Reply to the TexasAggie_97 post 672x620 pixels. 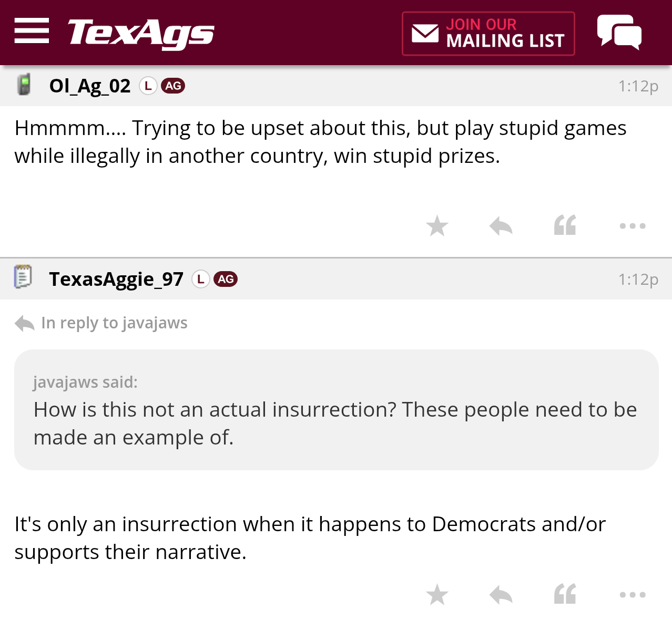501,595
